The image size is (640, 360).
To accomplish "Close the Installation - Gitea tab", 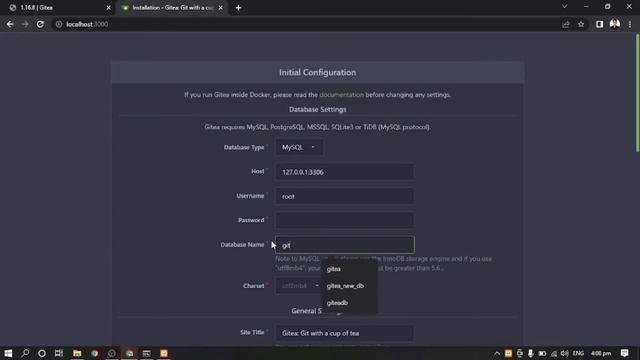I will (220, 8).
